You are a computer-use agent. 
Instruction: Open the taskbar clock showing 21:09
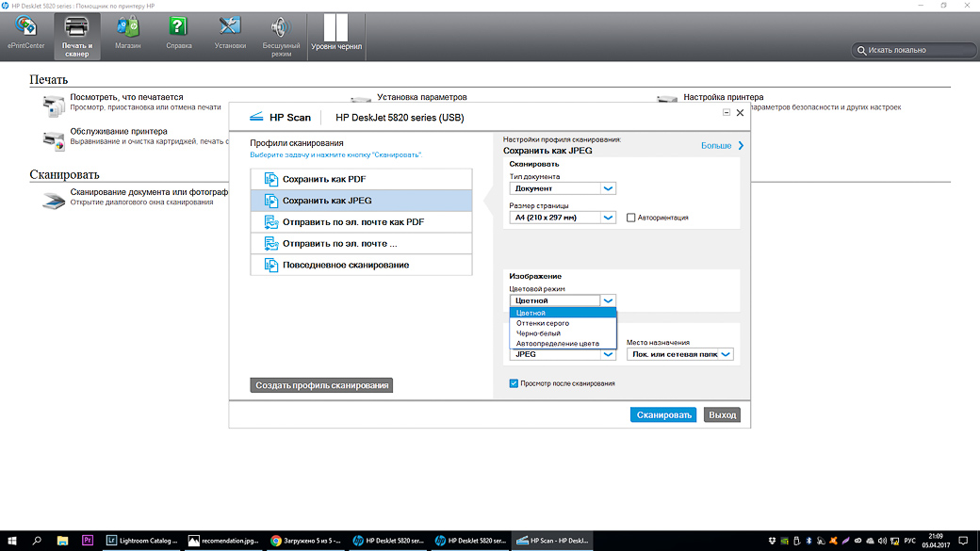[x=936, y=541]
